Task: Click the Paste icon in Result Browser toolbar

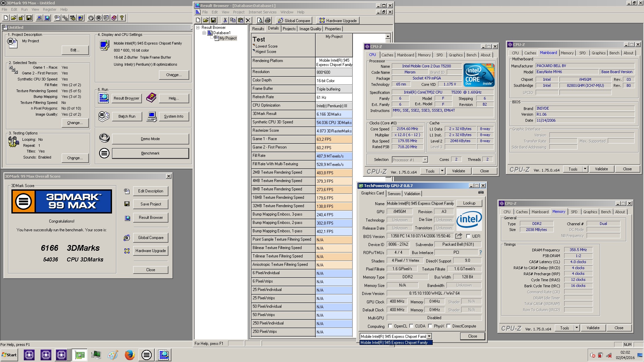Action: 240,20
